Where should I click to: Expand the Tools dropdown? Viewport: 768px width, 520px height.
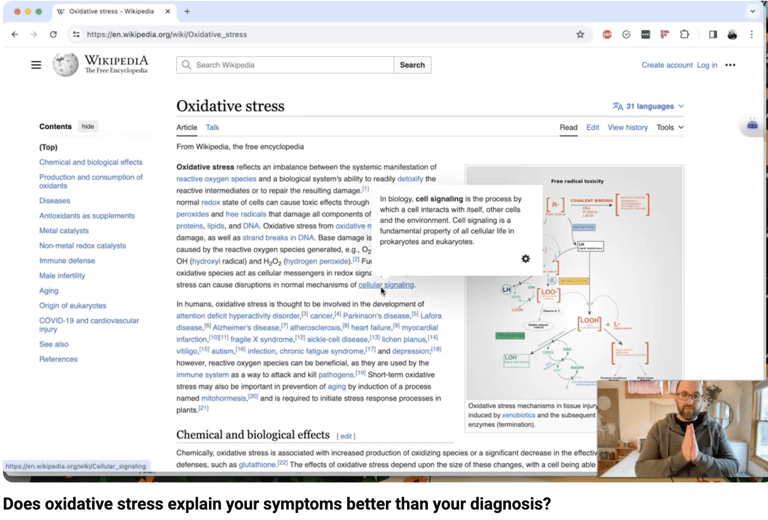[670, 127]
